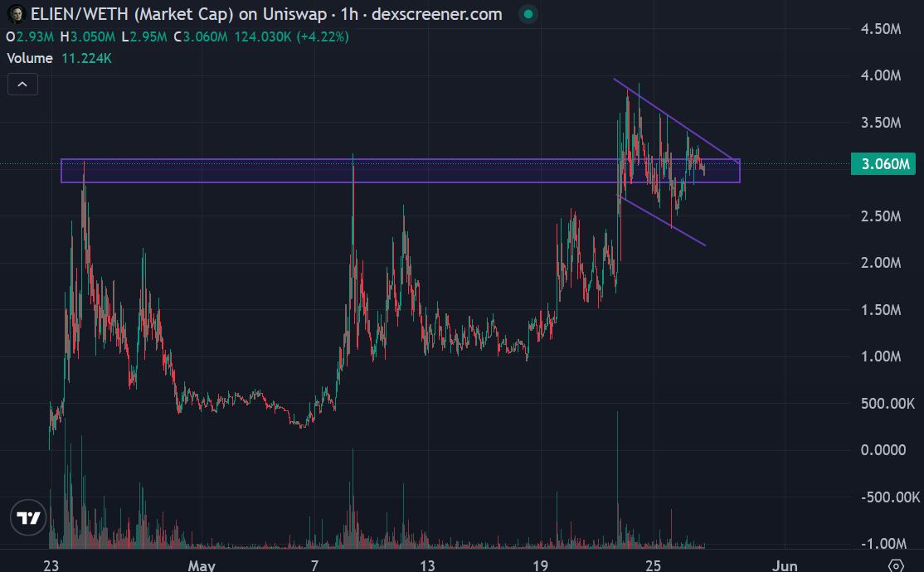Click the 1.50M price axis label
Viewport: 924px width, 572px height.
pos(880,310)
